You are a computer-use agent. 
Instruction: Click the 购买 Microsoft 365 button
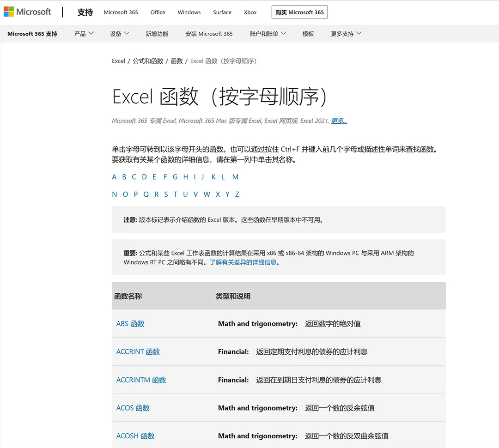299,12
